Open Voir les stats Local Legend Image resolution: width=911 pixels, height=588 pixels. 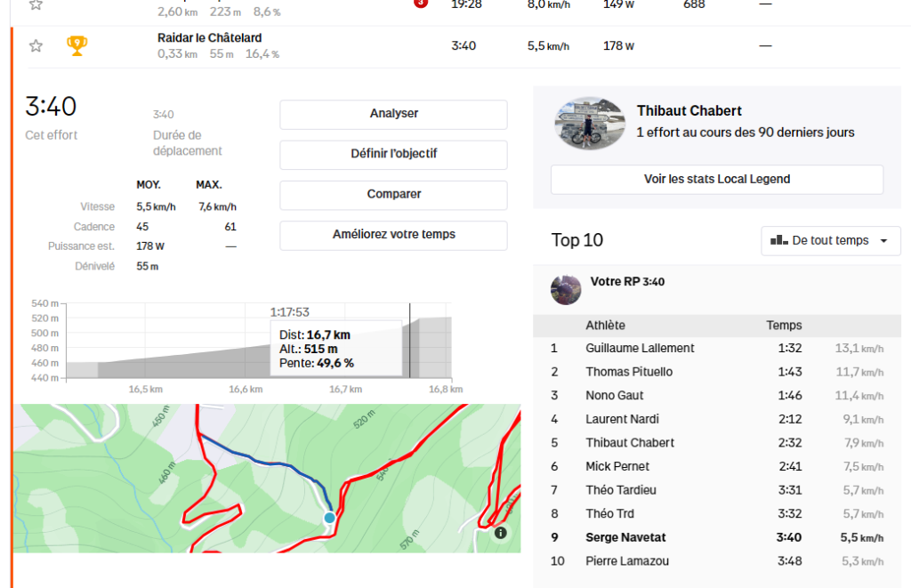point(716,179)
